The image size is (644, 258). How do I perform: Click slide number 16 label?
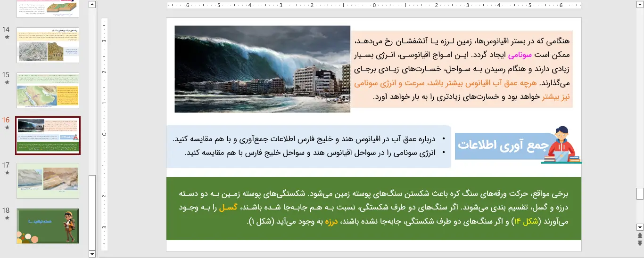tap(6, 120)
